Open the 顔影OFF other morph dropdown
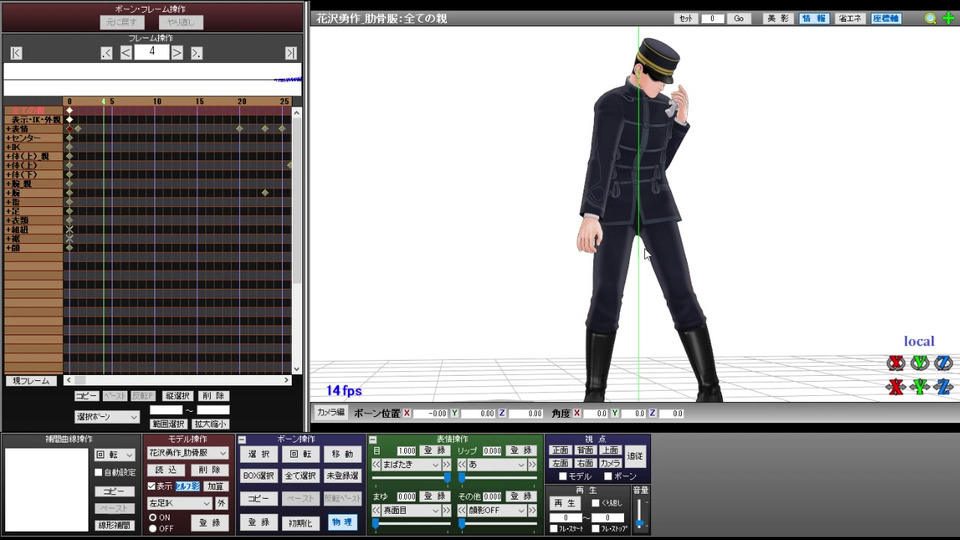The width and height of the screenshot is (960, 540). pos(497,510)
